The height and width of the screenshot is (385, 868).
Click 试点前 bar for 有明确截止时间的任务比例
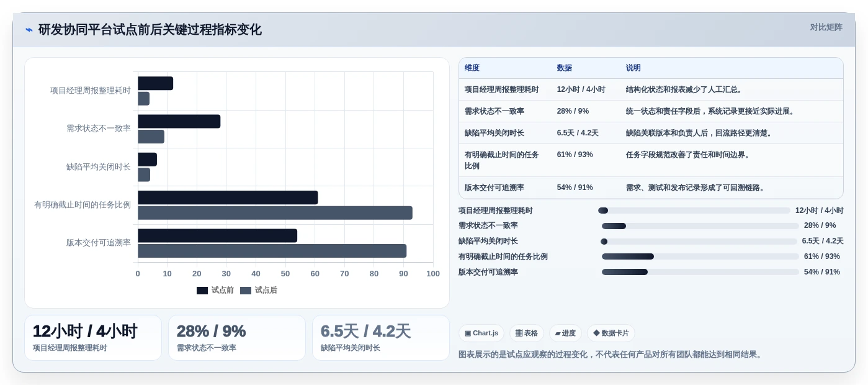coord(228,197)
